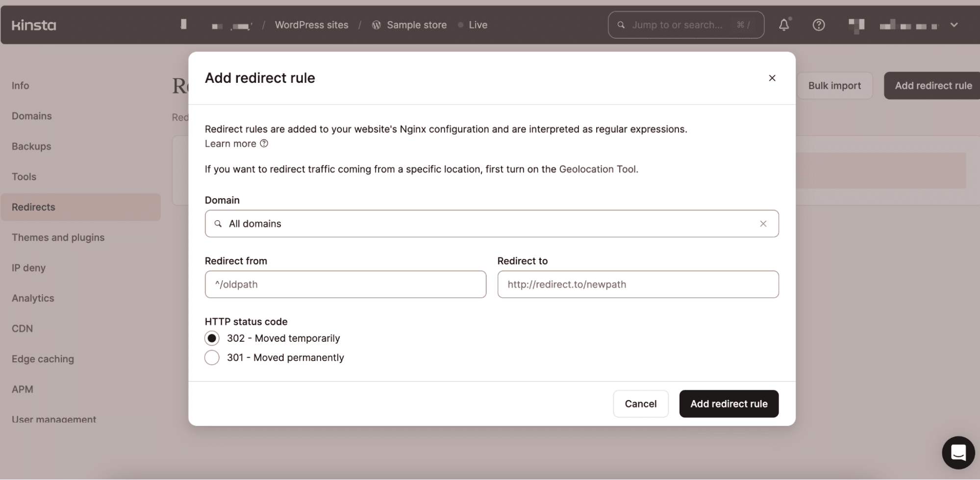Open the notifications bell
The width and height of the screenshot is (980, 480).
click(x=784, y=25)
